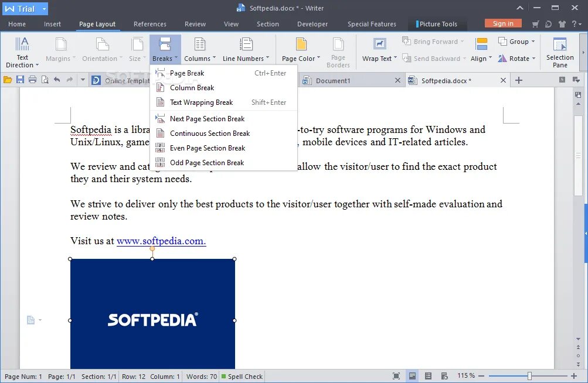The height and width of the screenshot is (383, 588).
Task: Open the Trial application menu dropdown
Action: 44,9
